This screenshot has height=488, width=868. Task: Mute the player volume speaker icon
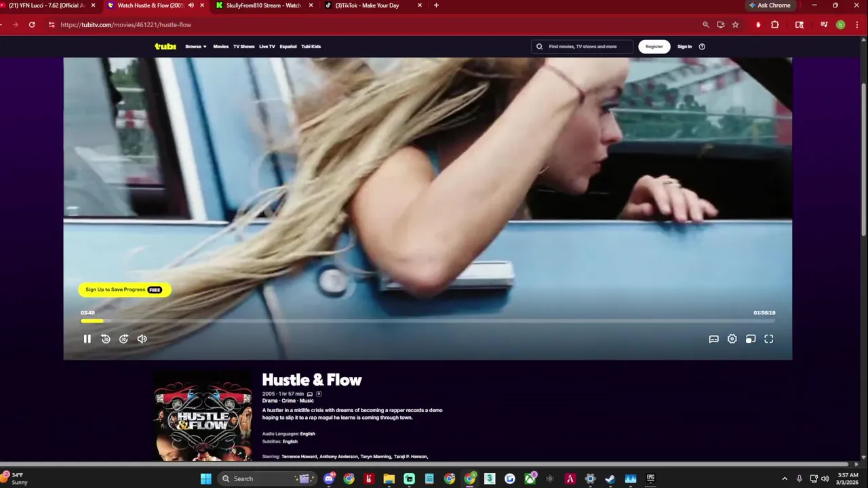142,339
